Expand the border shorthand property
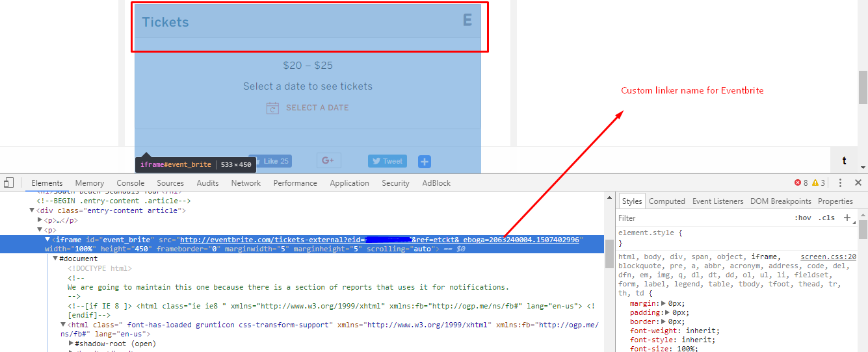 [x=664, y=321]
